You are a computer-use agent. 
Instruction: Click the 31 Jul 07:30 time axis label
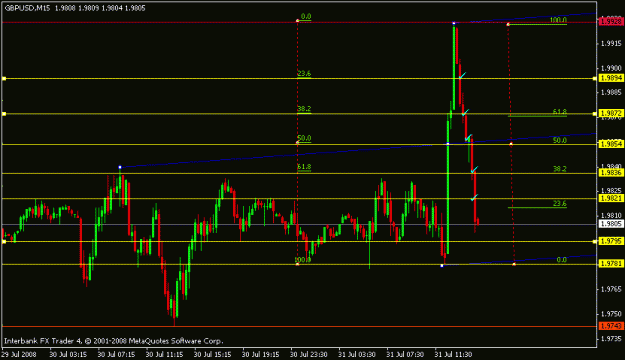[x=405, y=354]
